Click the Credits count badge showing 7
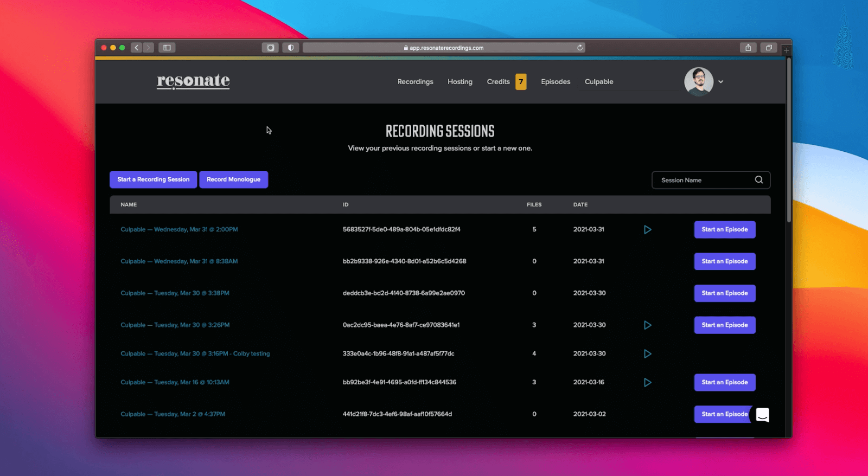Image resolution: width=868 pixels, height=476 pixels. [x=521, y=82]
